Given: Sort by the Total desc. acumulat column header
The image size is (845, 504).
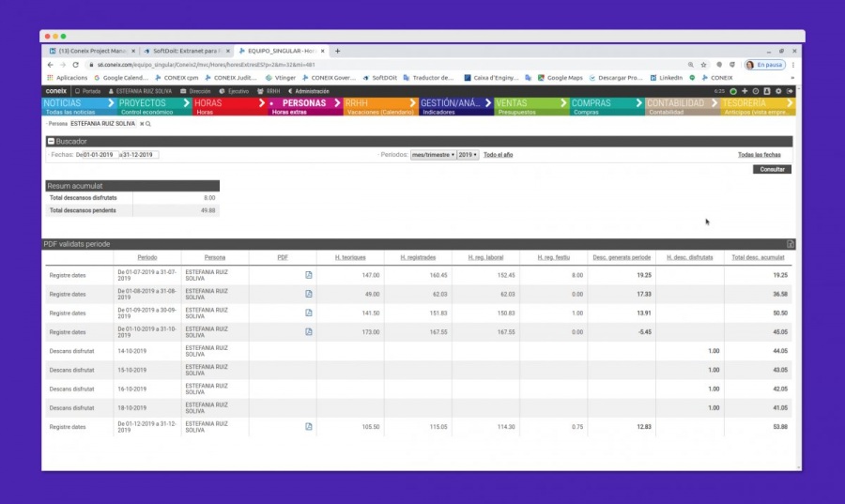Looking at the screenshot, I should 758,257.
